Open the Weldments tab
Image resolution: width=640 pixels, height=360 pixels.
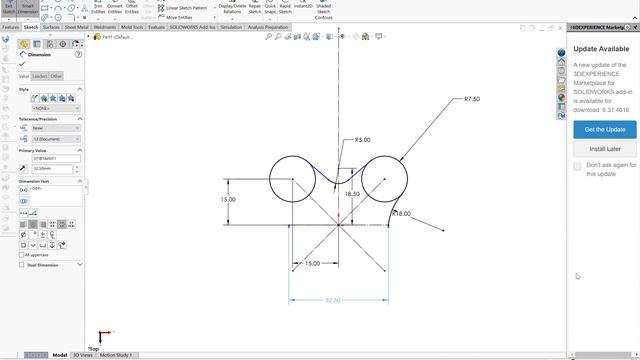pyautogui.click(x=104, y=27)
